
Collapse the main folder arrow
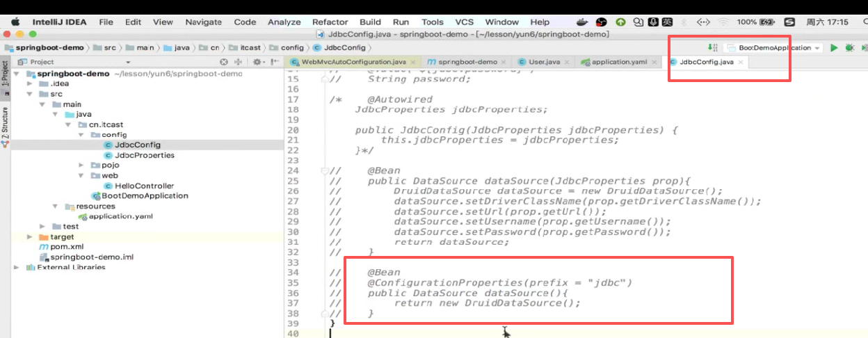[43, 104]
